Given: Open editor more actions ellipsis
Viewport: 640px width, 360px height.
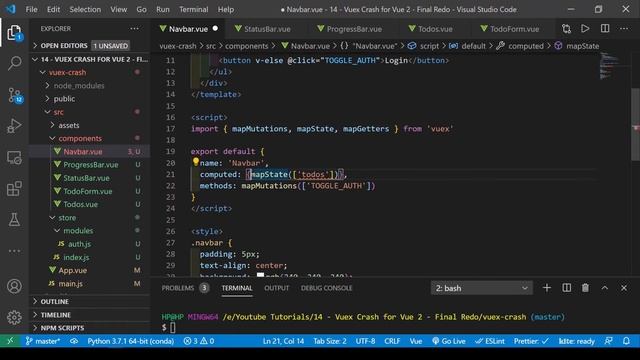Looking at the screenshot, I should coord(624,29).
